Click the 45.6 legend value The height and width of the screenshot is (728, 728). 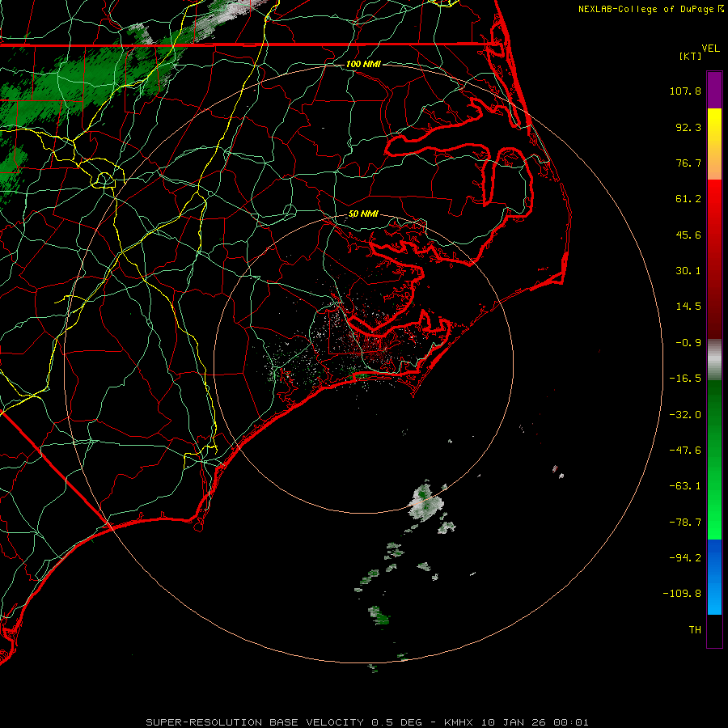(688, 235)
